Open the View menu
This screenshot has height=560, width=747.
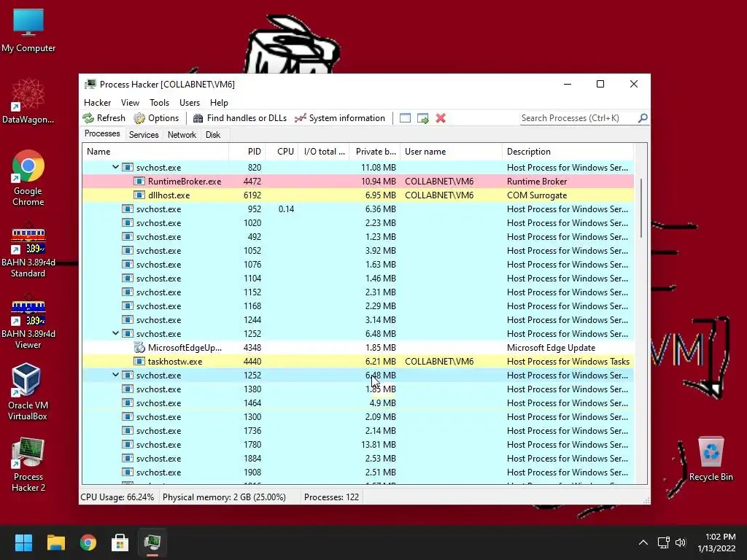pyautogui.click(x=130, y=103)
